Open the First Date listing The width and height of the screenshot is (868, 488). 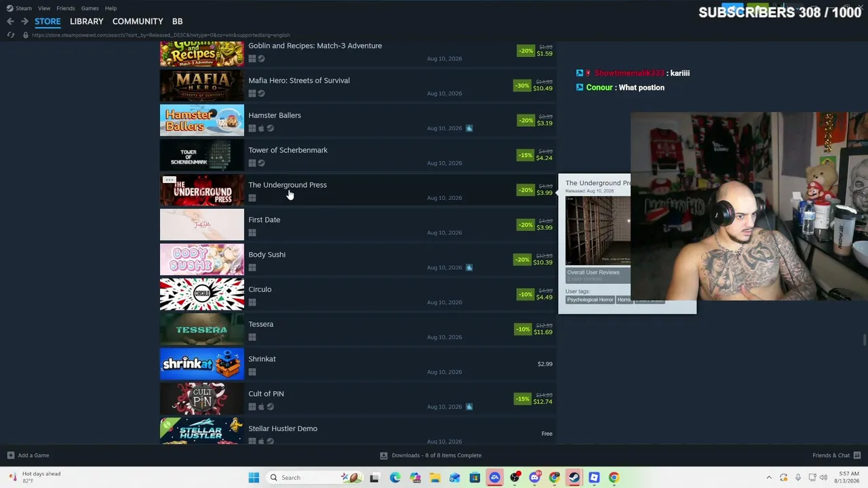[x=264, y=220]
